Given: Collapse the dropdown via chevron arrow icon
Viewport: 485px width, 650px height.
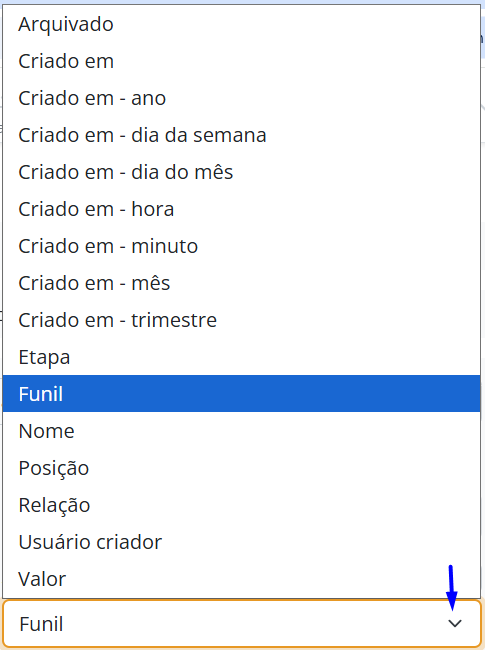Looking at the screenshot, I should [x=455, y=623].
